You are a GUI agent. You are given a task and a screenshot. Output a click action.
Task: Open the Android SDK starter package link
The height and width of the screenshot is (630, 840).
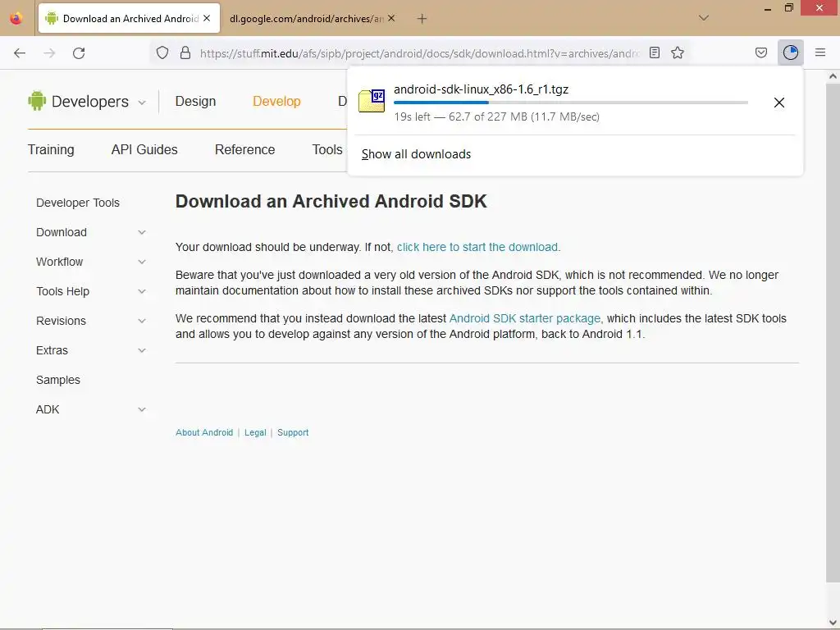tap(525, 318)
